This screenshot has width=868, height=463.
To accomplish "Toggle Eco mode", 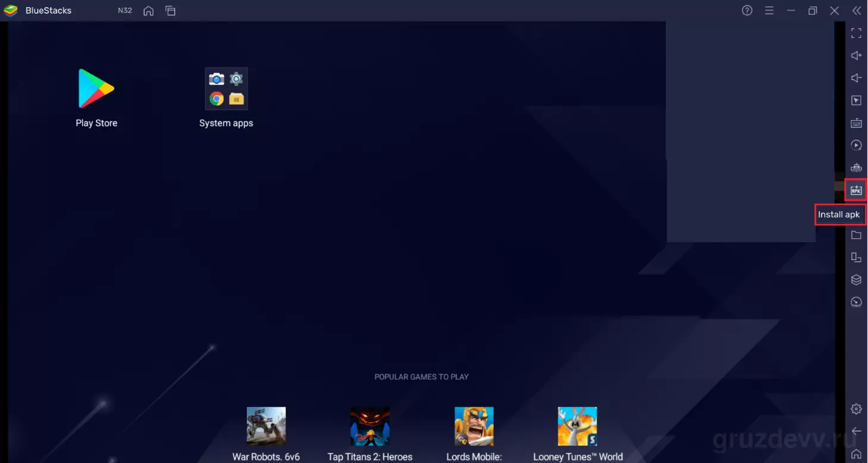I will (856, 302).
